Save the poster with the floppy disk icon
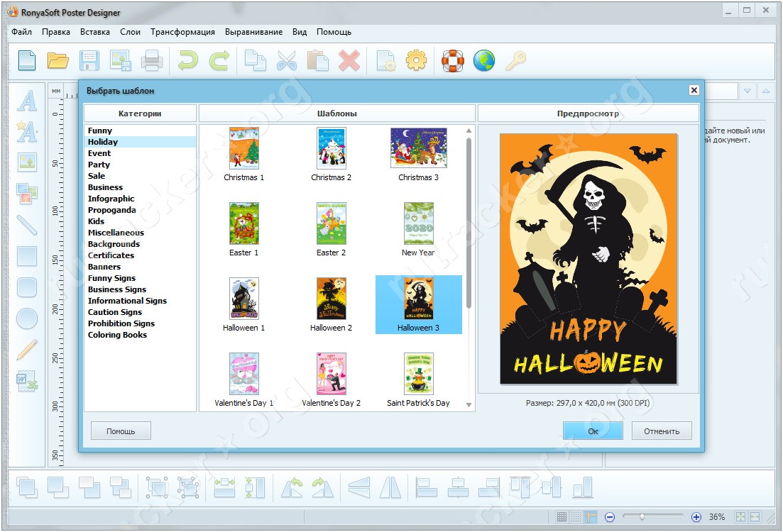The width and height of the screenshot is (783, 532). [89, 60]
